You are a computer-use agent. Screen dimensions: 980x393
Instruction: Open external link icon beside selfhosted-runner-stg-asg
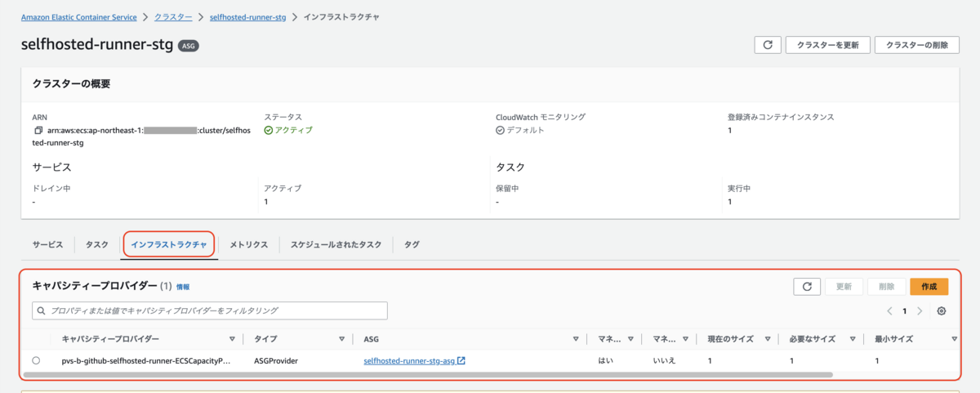[x=461, y=360]
